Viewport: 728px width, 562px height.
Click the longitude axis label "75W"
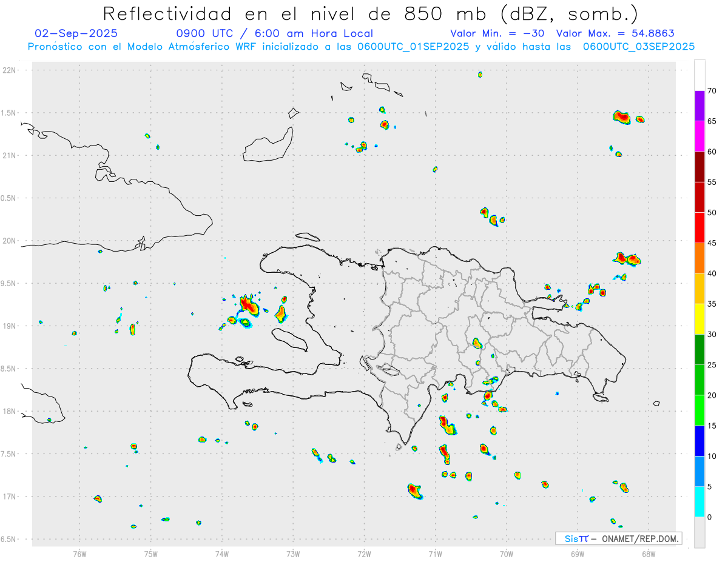(151, 554)
